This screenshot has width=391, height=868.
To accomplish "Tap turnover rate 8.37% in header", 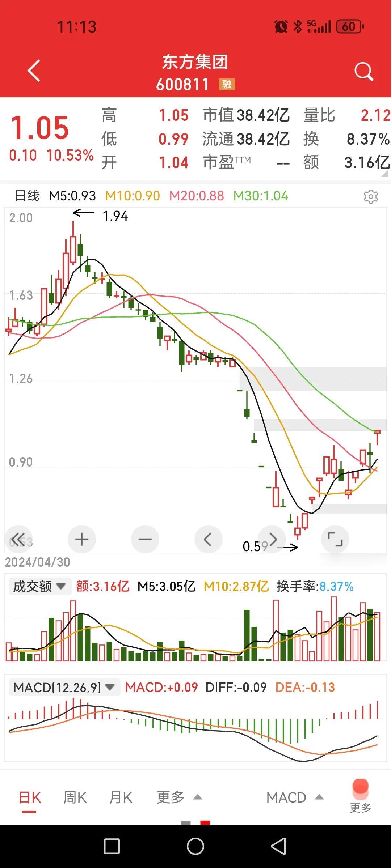I will (368, 139).
